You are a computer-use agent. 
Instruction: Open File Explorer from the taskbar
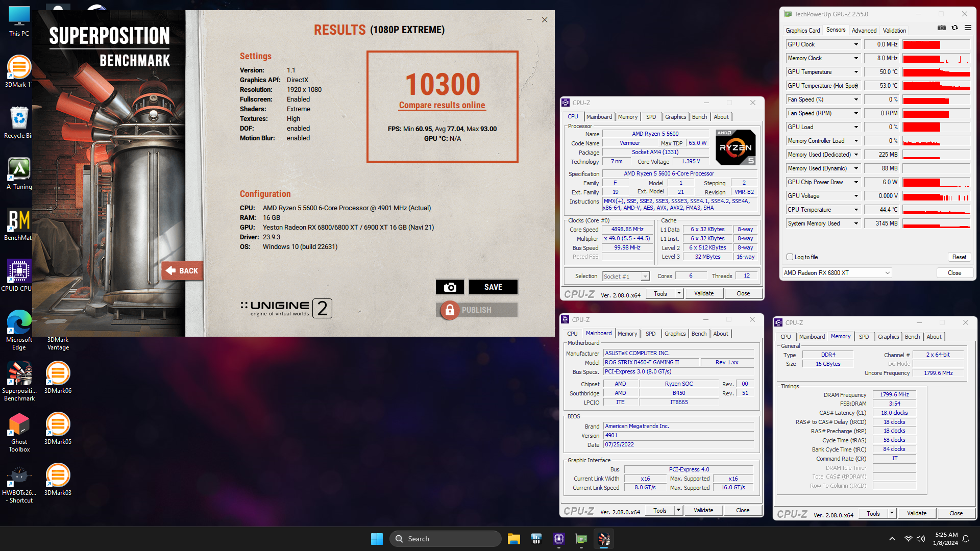(513, 539)
